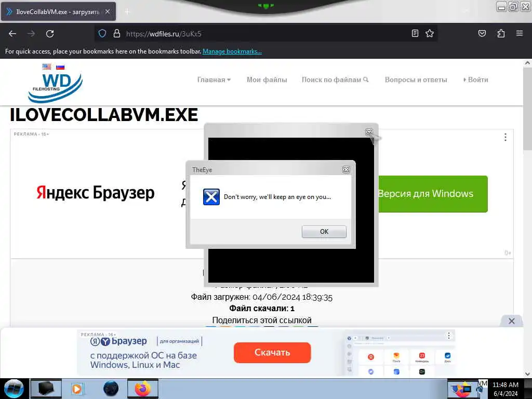Reload the current page
Screen dimensions: 532x399
click(x=50, y=34)
